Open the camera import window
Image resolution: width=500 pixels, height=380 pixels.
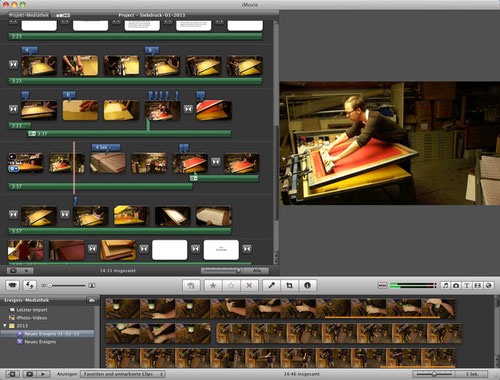click(13, 285)
